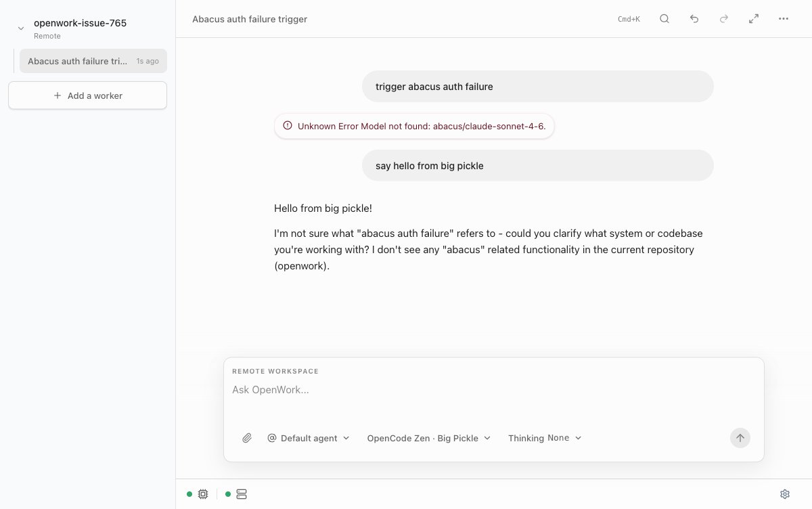This screenshot has height=509, width=812.
Task: Click the server status icon
Action: (242, 494)
